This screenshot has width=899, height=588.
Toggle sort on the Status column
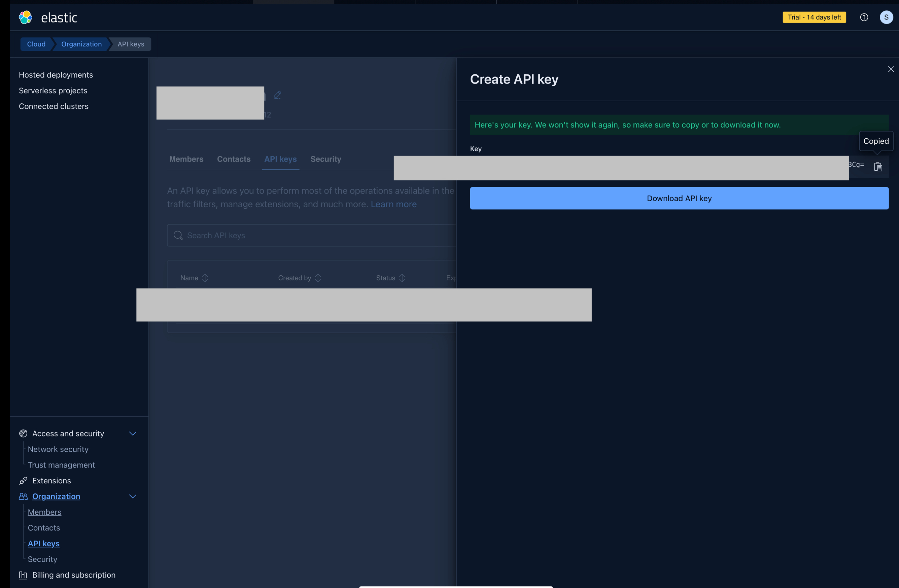[x=402, y=278]
